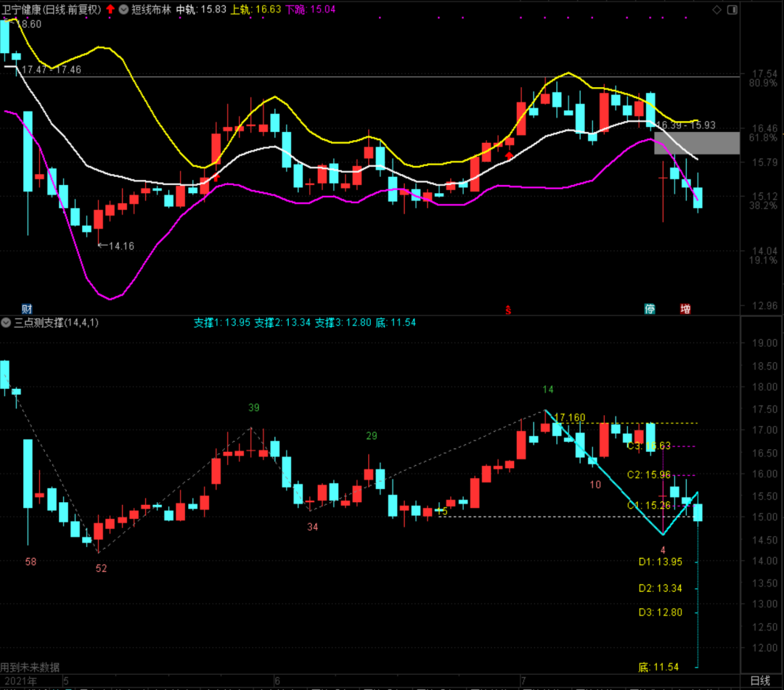This screenshot has width=784, height=690.
Task: Click the 17.47 - 17.46 gap label
Action: [x=51, y=70]
